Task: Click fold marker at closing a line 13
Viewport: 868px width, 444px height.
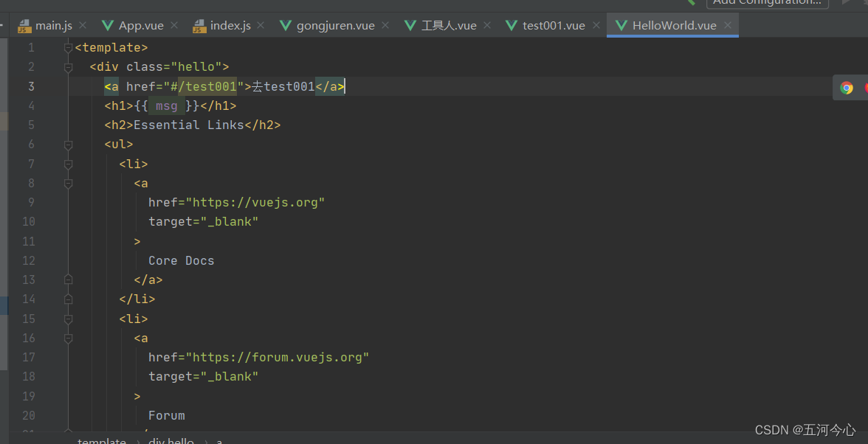Action: pyautogui.click(x=68, y=280)
